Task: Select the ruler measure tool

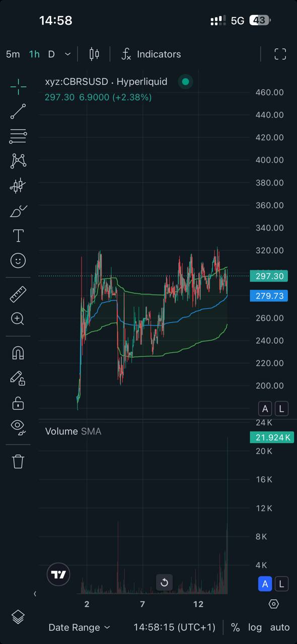Action: [x=18, y=294]
